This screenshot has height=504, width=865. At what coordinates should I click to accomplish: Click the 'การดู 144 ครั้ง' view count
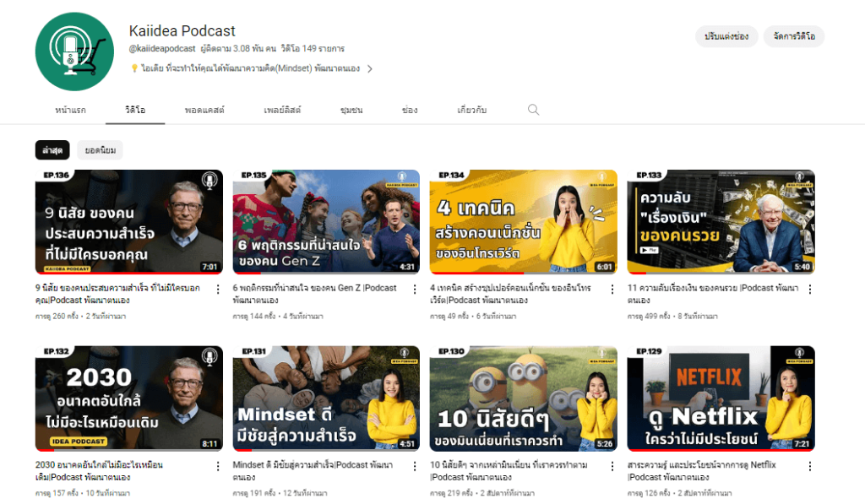click(x=254, y=317)
